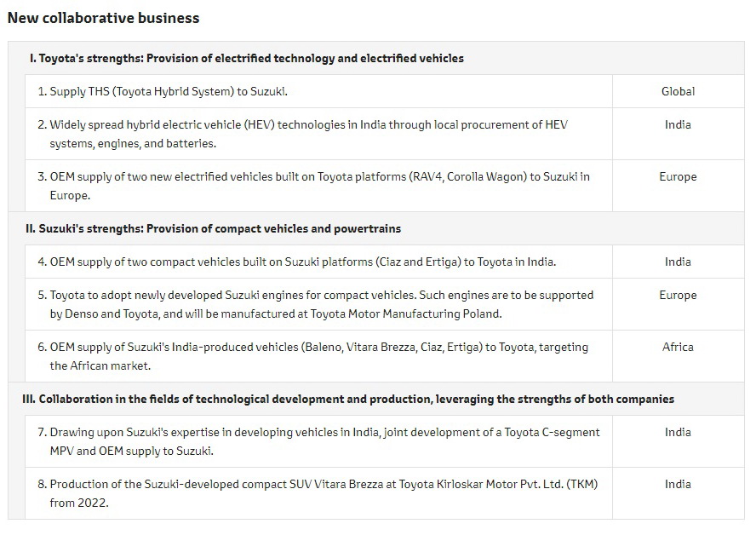
Task: Select 'Europe' cell beside Suzuki engines row
Action: pyautogui.click(x=678, y=295)
